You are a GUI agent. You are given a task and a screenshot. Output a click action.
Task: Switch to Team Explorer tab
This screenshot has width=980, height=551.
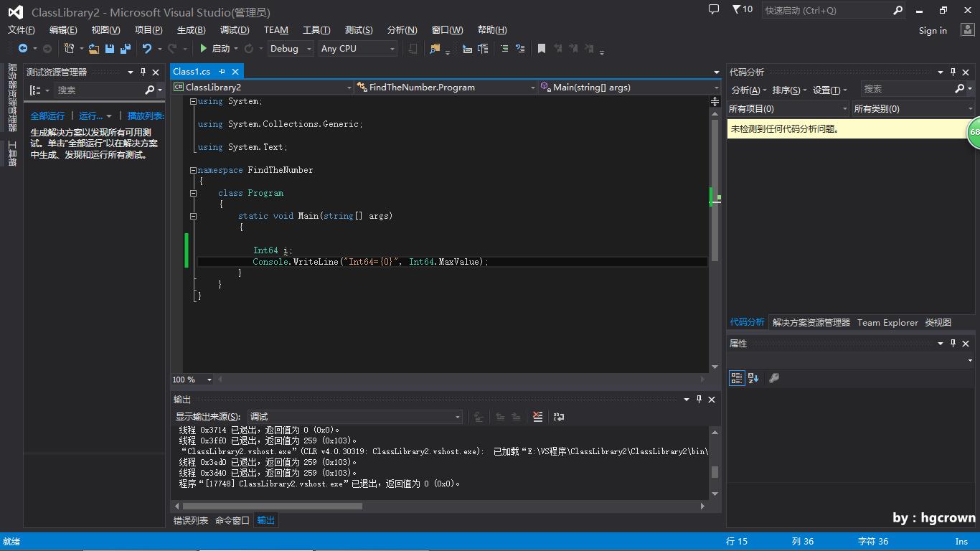887,322
